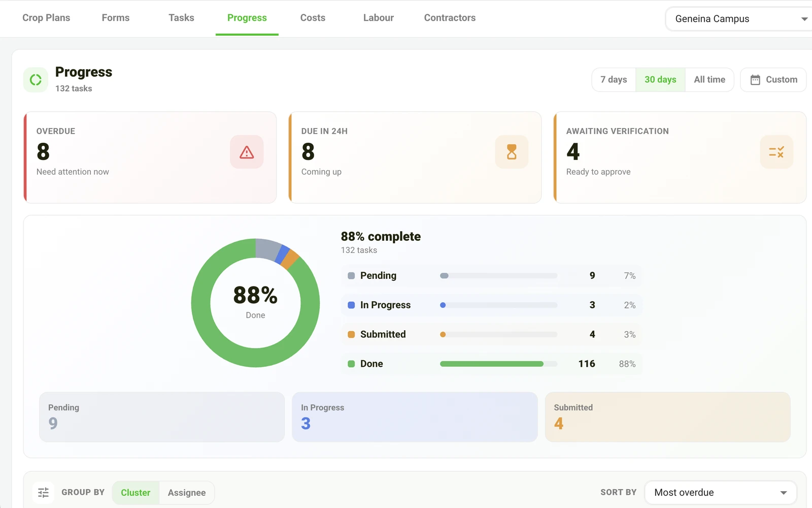Click the grey Pending legend dot
The height and width of the screenshot is (508, 812).
pos(351,276)
